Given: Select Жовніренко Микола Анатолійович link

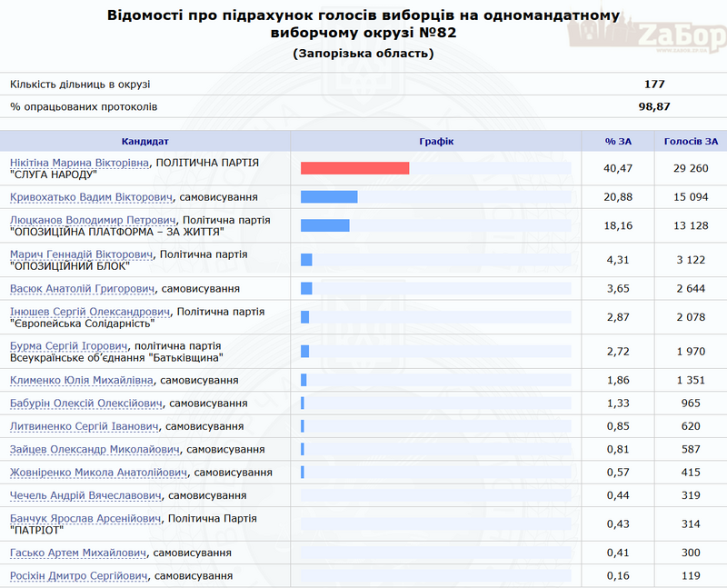Looking at the screenshot, I should point(98,473).
